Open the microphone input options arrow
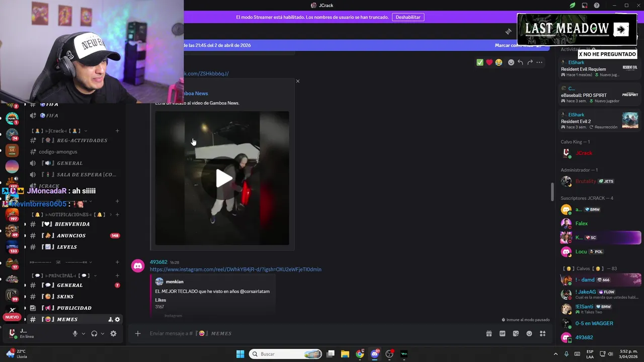Screen dimensions: 644x362 pos(84,333)
